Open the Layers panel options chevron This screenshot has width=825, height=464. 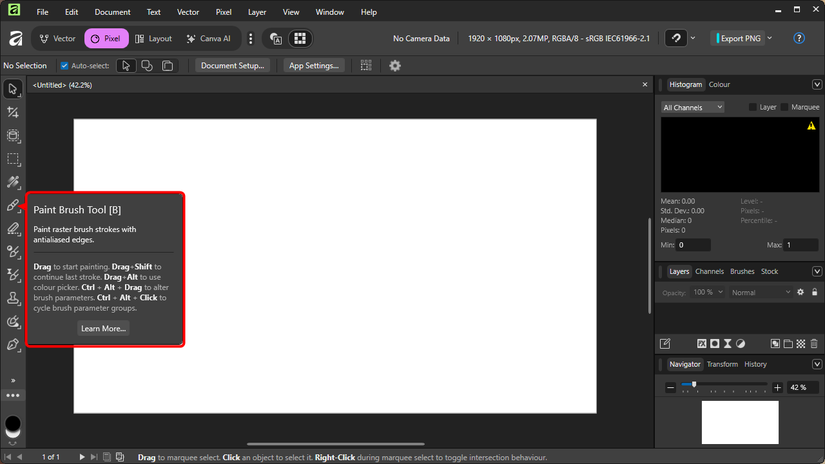point(817,271)
